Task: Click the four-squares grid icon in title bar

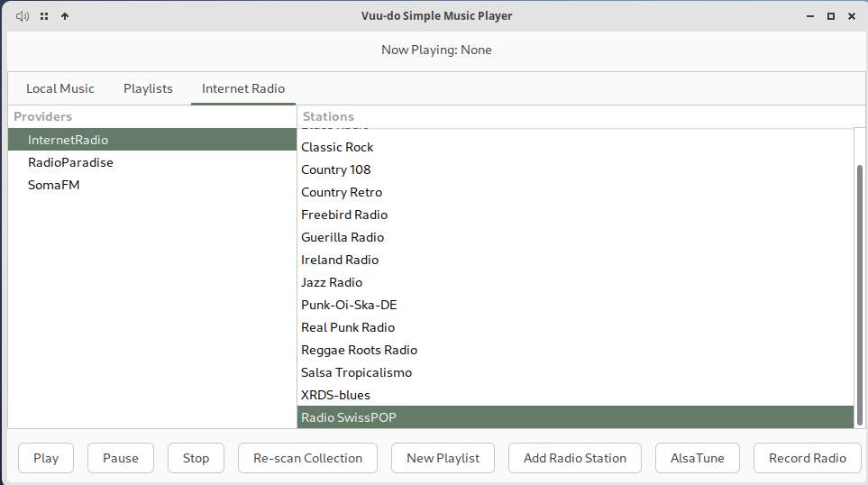Action: [x=44, y=16]
